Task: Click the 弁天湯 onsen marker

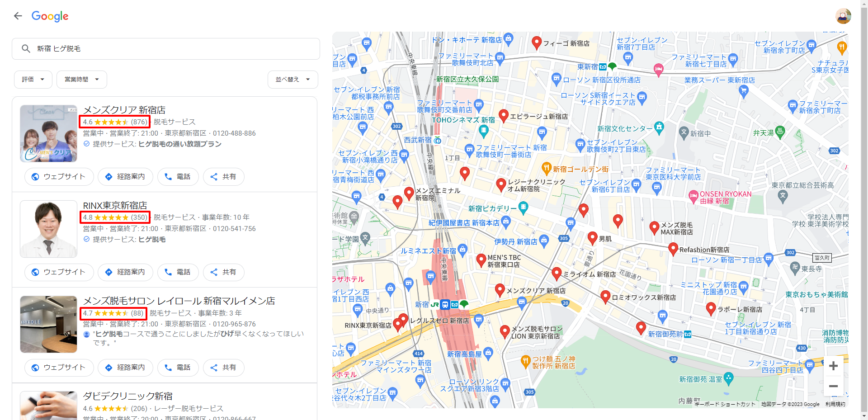Action: pos(780,132)
